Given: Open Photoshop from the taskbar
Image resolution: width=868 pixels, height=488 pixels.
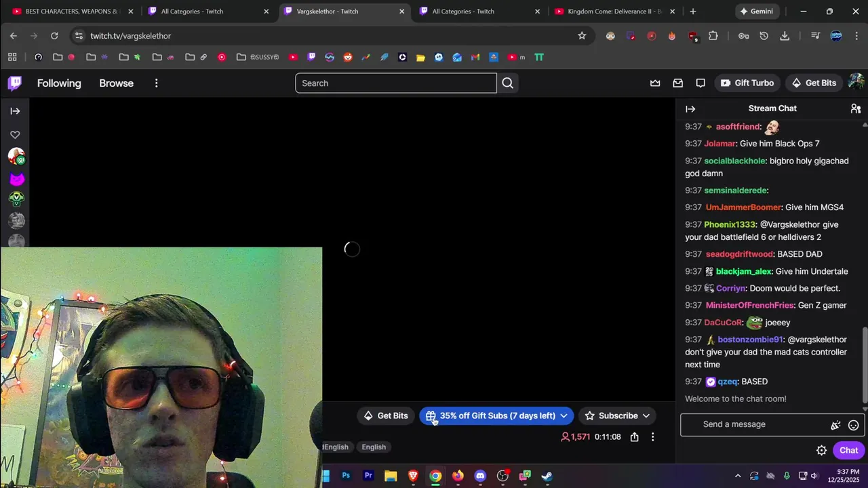Looking at the screenshot, I should tap(346, 476).
